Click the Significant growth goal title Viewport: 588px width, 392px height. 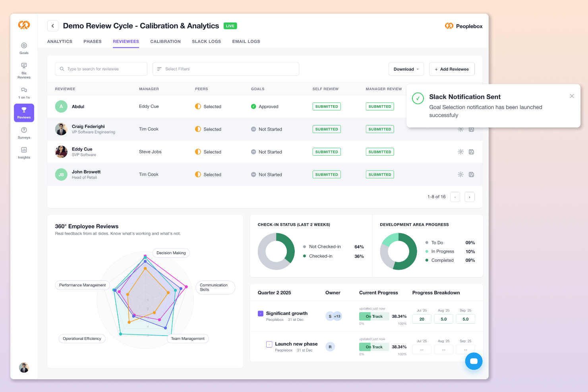[x=287, y=313]
